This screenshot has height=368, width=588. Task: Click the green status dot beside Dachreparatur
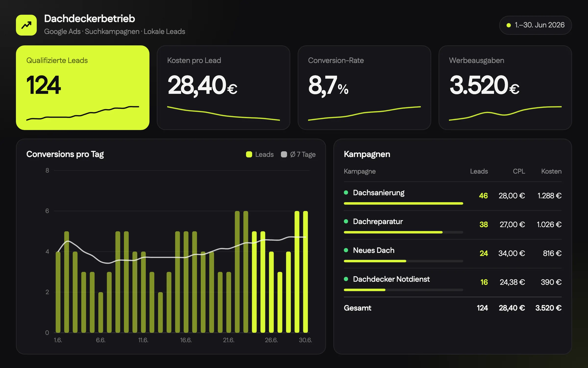346,221
